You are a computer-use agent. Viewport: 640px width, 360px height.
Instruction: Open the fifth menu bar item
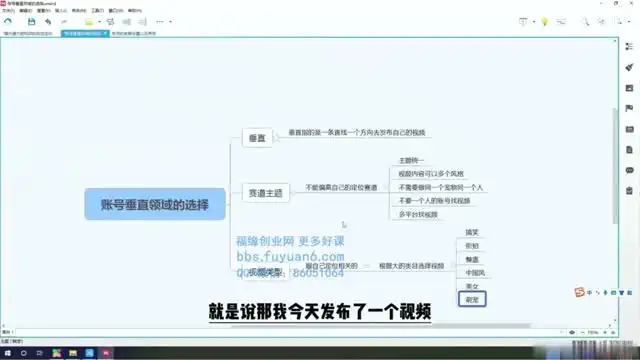click(x=79, y=11)
